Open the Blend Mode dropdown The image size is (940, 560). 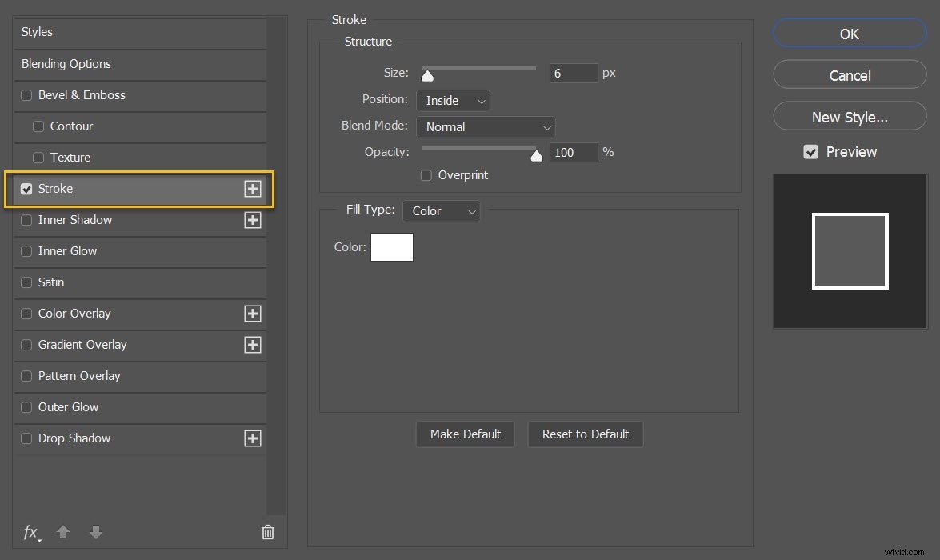point(486,126)
